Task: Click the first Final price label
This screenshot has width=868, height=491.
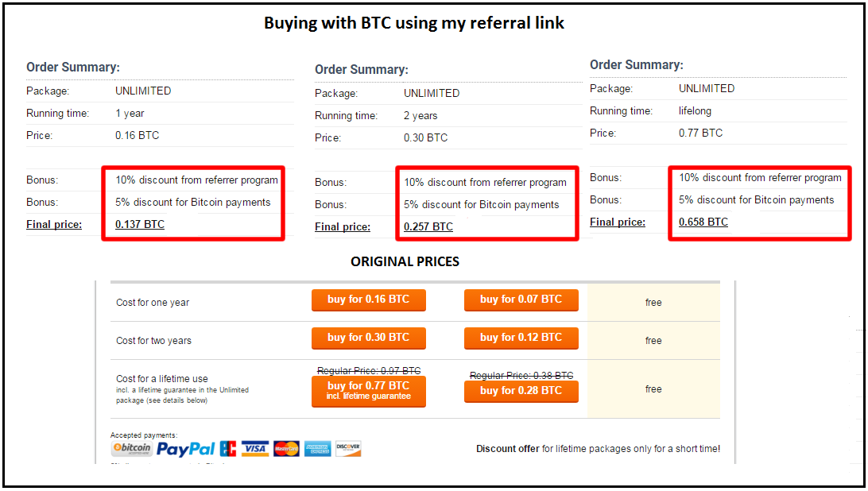Action: point(54,224)
